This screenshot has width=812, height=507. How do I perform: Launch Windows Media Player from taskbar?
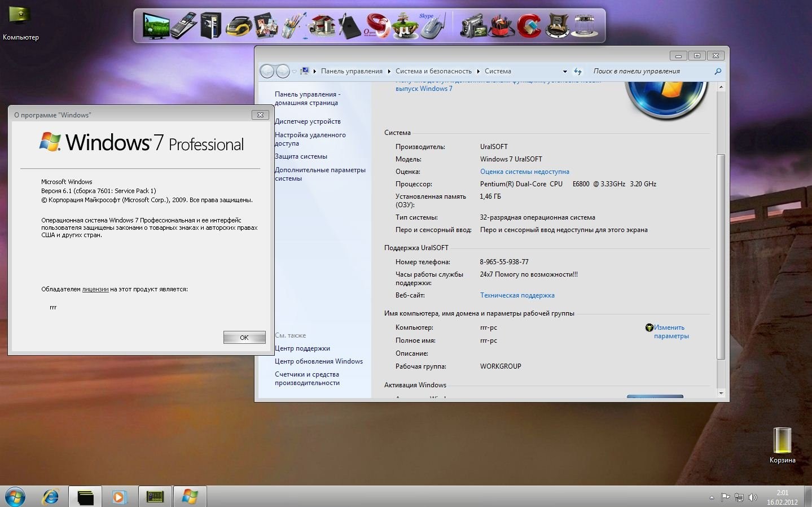coord(119,497)
